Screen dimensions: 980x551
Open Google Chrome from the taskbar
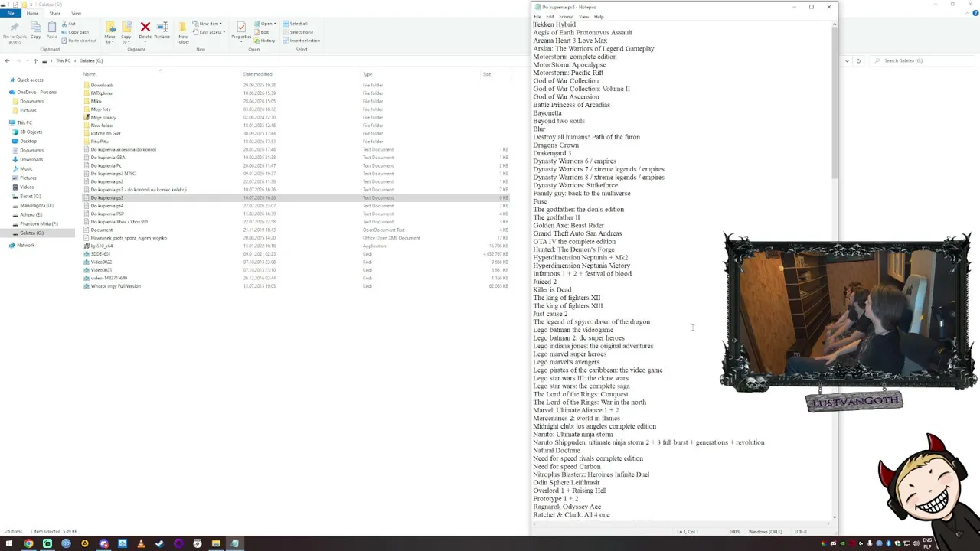click(x=28, y=543)
